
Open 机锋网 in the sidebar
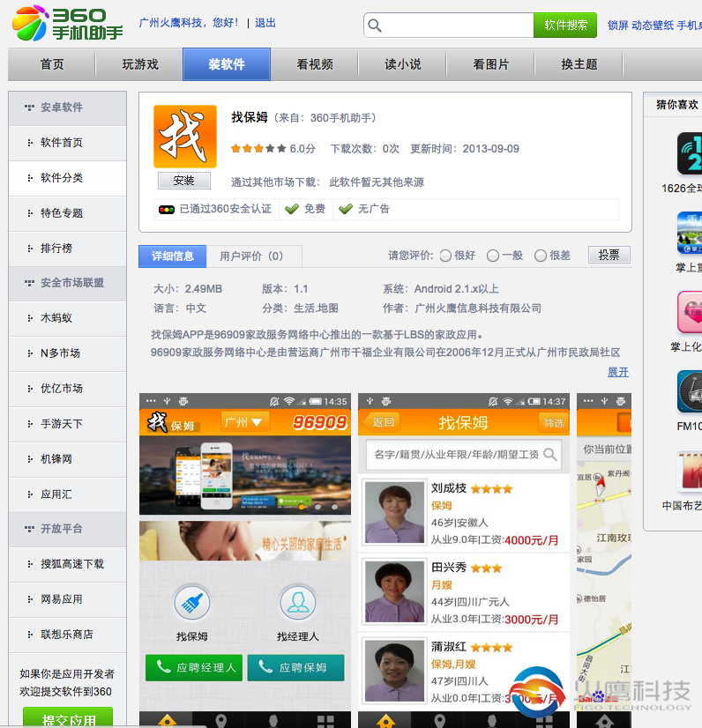pos(67,459)
